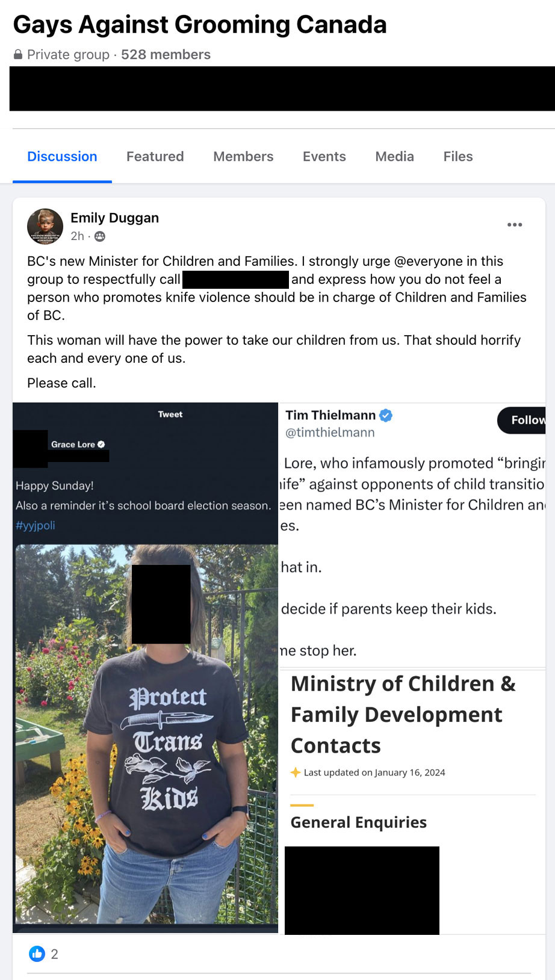Switch to the Discussion tab
This screenshot has width=555, height=980.
coord(62,156)
